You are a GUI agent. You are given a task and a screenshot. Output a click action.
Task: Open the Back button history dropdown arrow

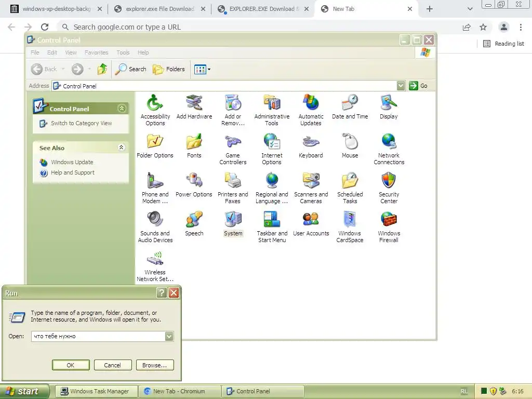[x=63, y=69]
